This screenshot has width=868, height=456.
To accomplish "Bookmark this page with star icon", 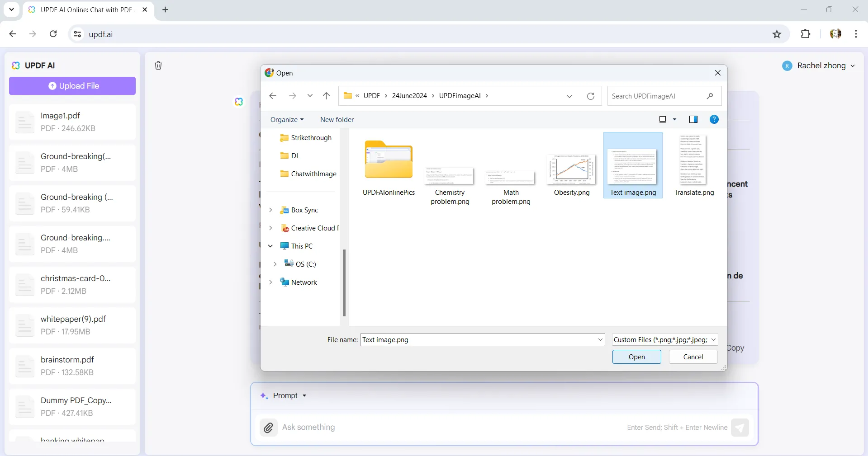I will coord(777,34).
